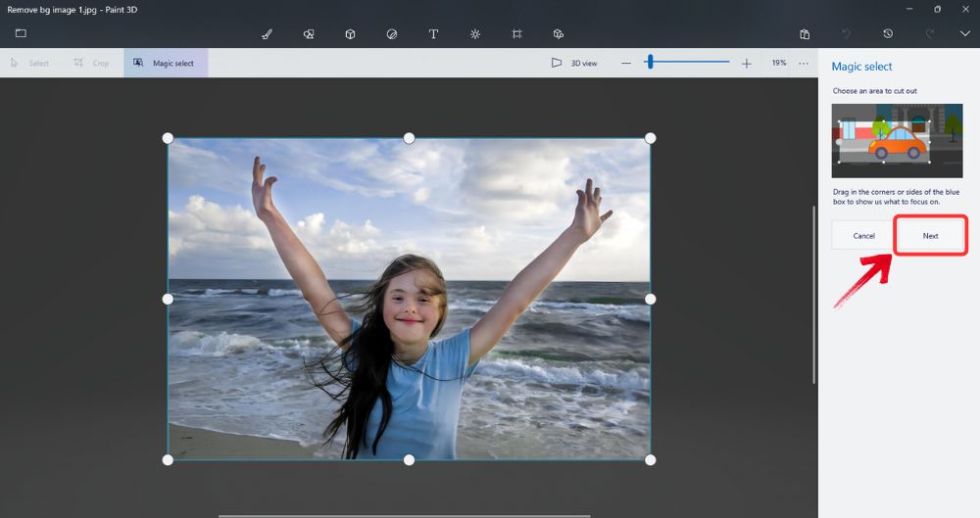980x518 pixels.
Task: Click the zoom slider handle
Action: 649,63
